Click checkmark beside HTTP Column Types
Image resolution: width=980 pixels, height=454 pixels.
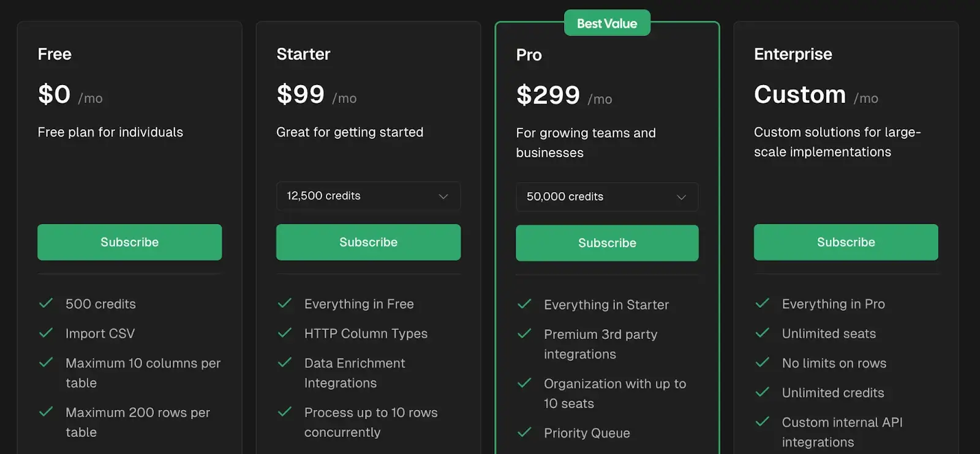(285, 333)
